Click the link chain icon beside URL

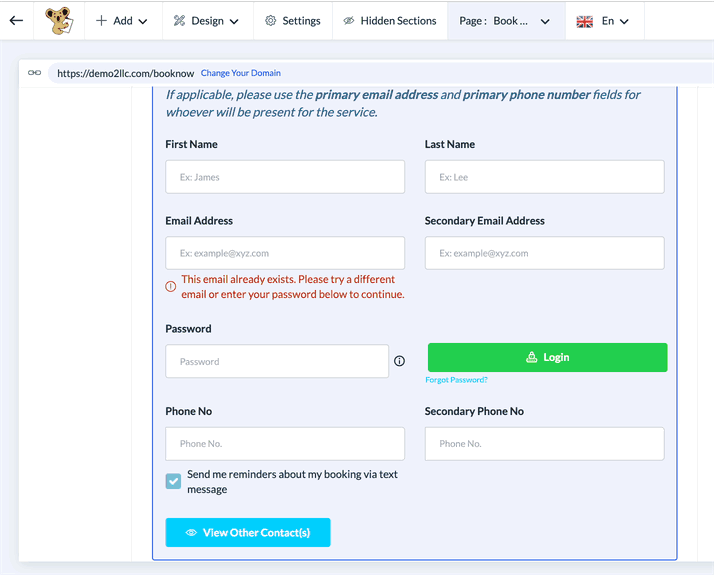click(x=35, y=73)
